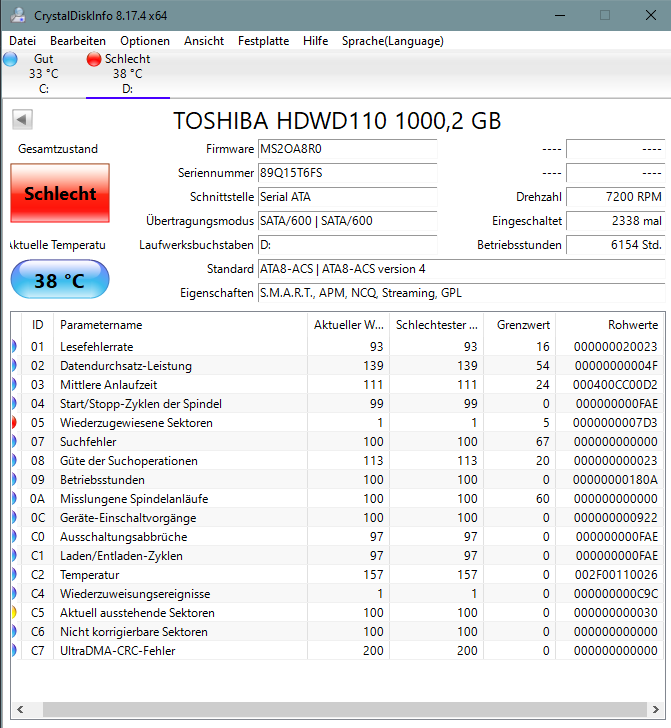This screenshot has height=728, width=671.
Task: Select the UltraDMA-CRC-Fehler parameter name
Action: click(117, 650)
